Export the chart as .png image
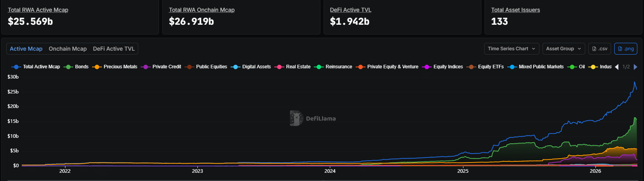644x181 pixels. point(626,49)
